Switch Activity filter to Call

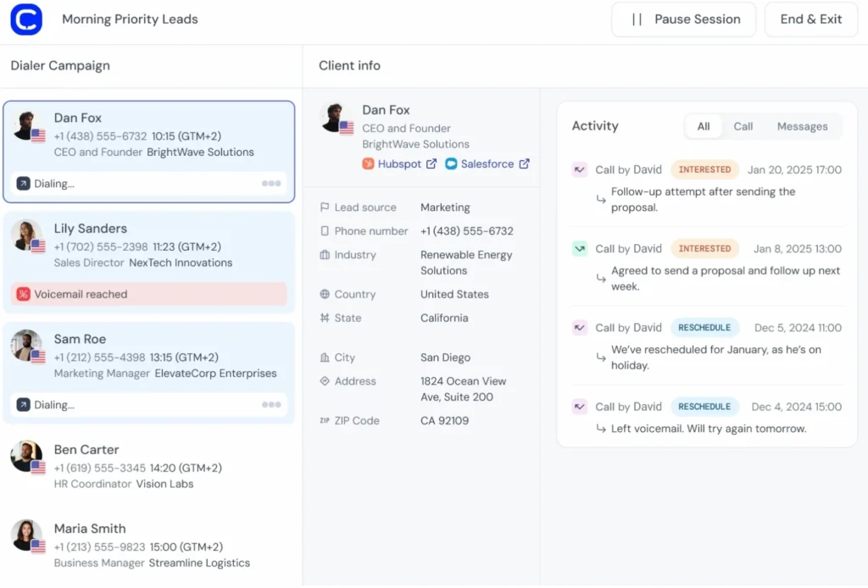click(x=743, y=126)
